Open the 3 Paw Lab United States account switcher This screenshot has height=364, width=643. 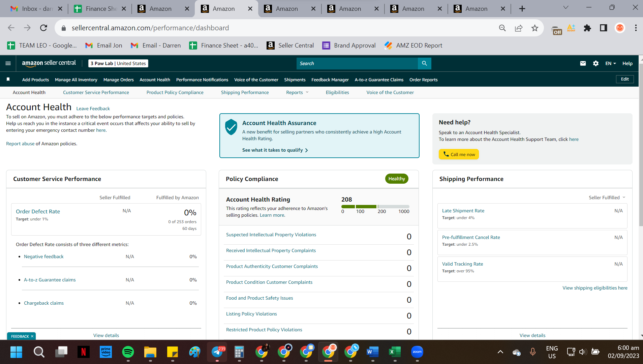tap(118, 63)
